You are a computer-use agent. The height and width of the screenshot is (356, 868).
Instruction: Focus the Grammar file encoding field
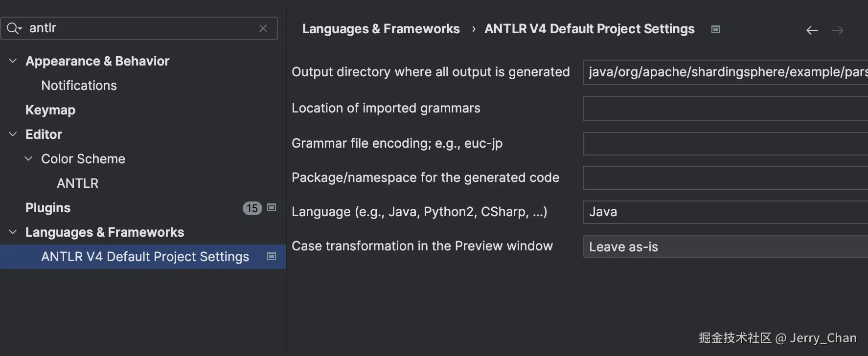point(725,144)
